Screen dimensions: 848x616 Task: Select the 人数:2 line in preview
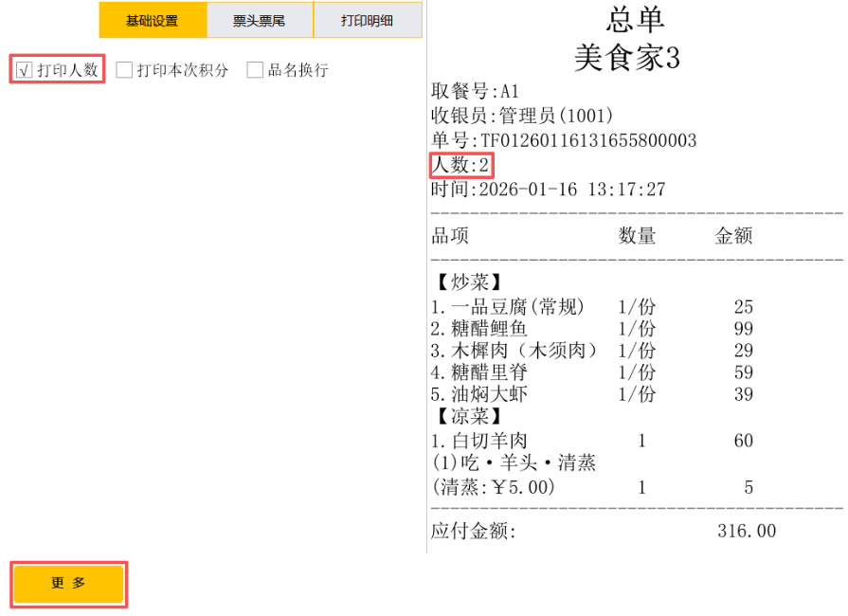[x=461, y=165]
